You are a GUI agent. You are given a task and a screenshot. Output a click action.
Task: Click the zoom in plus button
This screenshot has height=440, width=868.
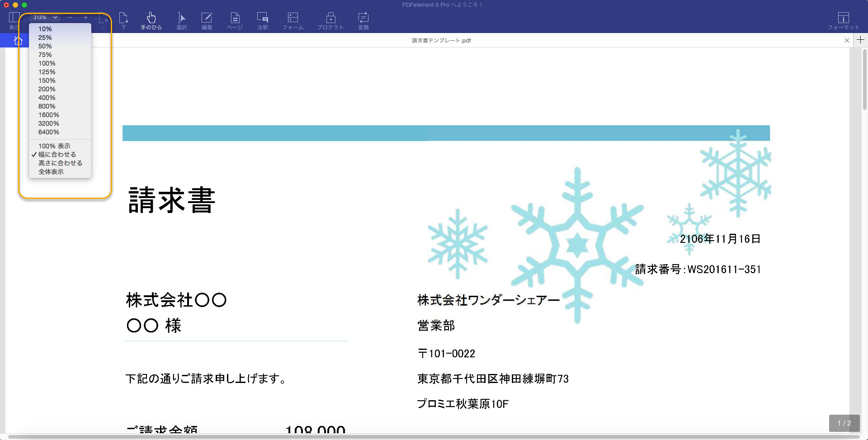(85, 18)
